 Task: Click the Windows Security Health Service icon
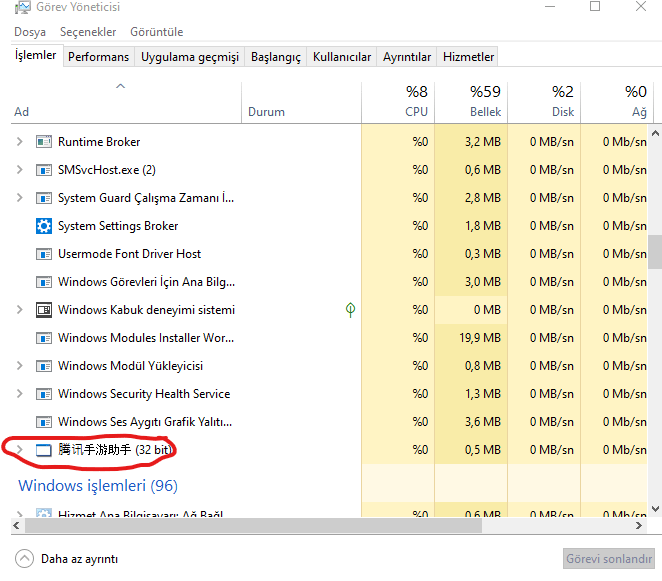tap(44, 394)
